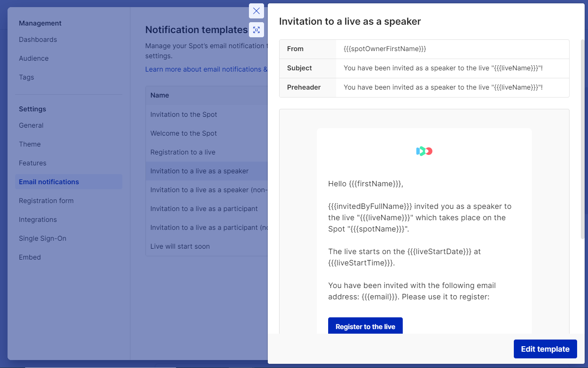Viewport: 588px width, 368px height.
Task: Close the template preview panel
Action: click(x=256, y=11)
